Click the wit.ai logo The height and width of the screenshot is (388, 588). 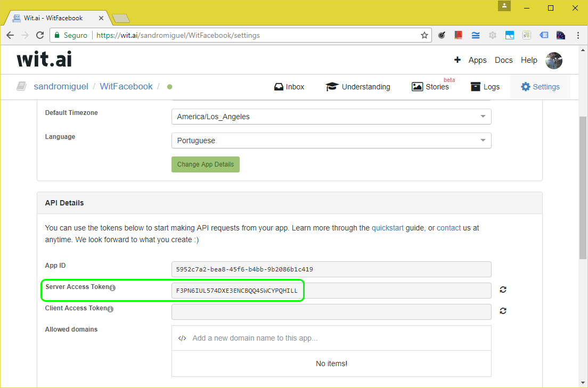[x=44, y=59]
